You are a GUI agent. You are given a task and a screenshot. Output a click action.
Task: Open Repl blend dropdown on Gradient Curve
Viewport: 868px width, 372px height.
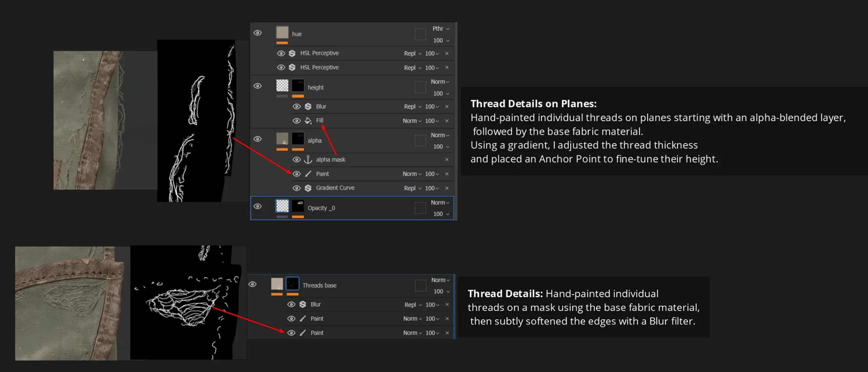point(413,188)
